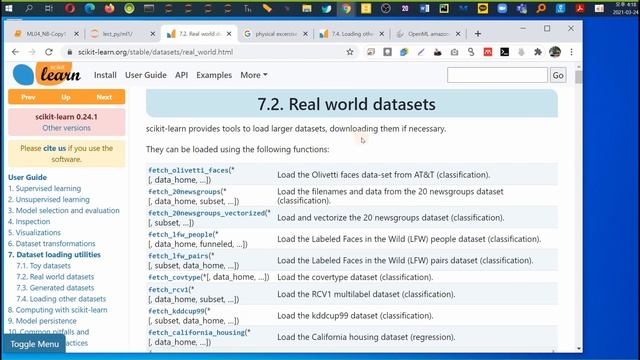This screenshot has height=360, width=640.
Task: Switch to the 7.4. Loading other tab
Action: (x=352, y=34)
